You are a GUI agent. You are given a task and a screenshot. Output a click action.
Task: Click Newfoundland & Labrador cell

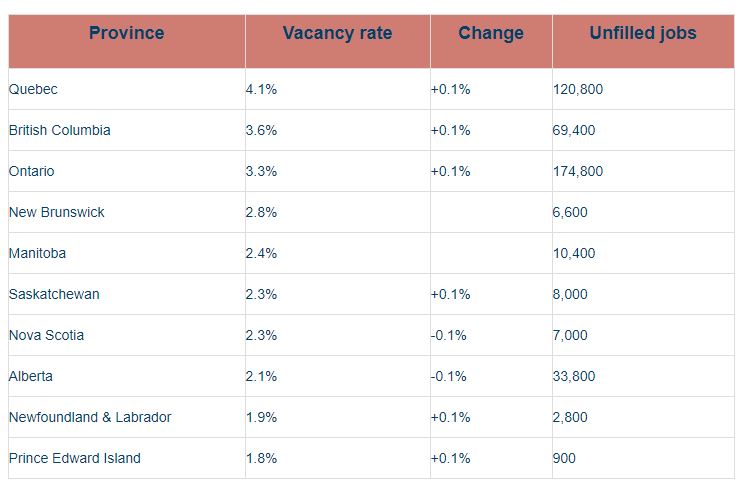coord(127,417)
